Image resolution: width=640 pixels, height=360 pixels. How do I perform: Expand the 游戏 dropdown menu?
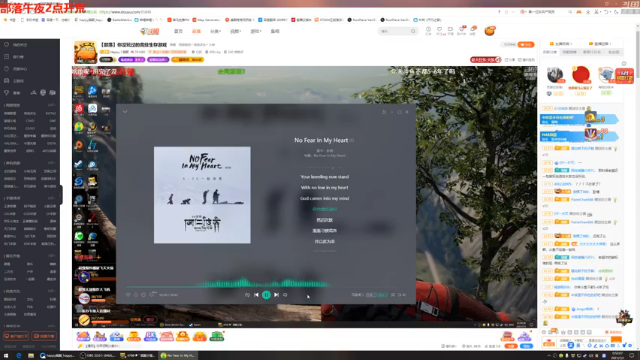256,31
